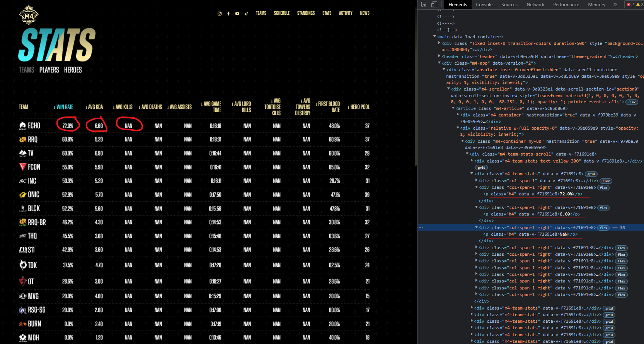Expand the header element node
The image size is (644, 344).
439,56
